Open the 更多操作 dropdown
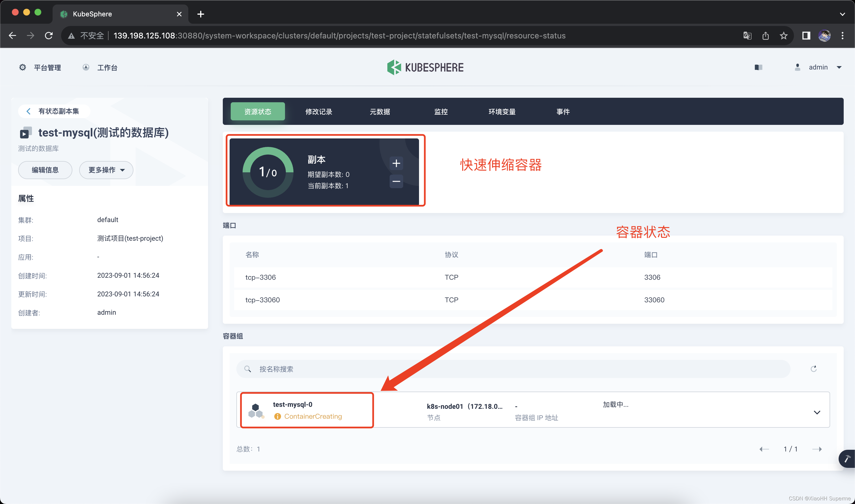Image resolution: width=855 pixels, height=504 pixels. (x=106, y=170)
